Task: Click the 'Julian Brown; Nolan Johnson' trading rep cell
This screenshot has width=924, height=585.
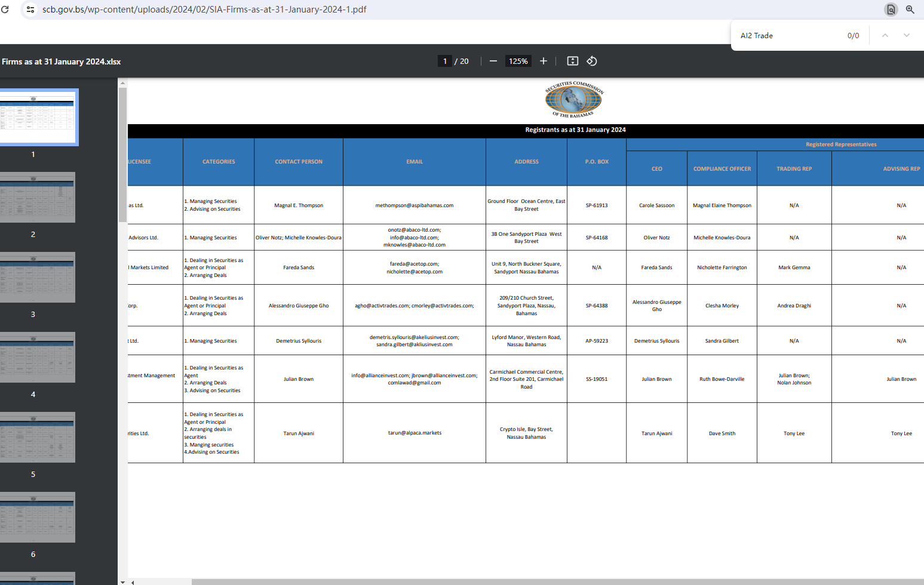Action: [x=794, y=379]
